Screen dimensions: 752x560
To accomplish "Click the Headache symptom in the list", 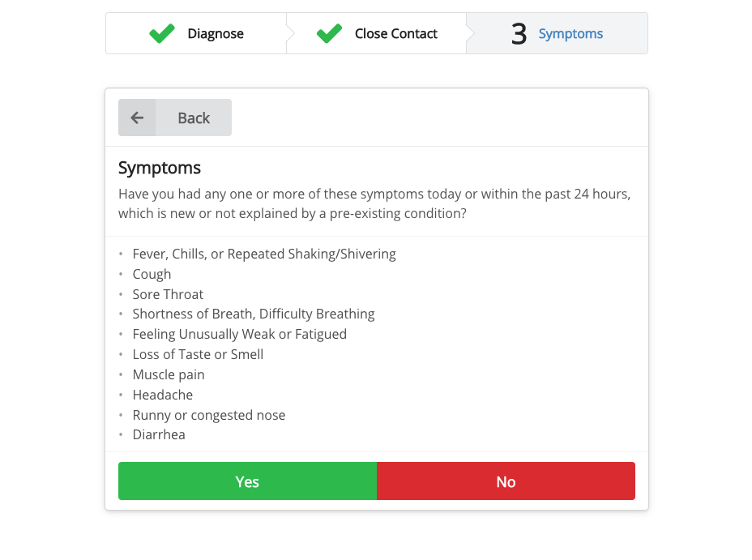I will coord(162,395).
